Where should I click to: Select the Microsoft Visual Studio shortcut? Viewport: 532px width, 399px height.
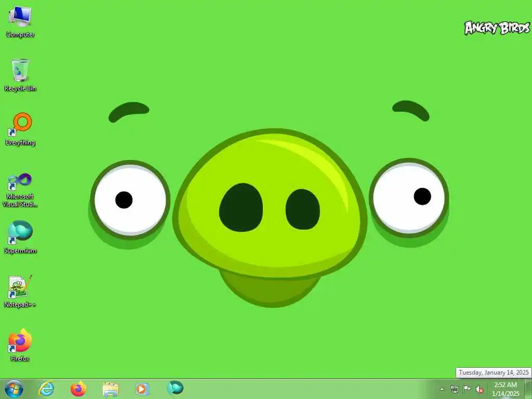(x=20, y=190)
